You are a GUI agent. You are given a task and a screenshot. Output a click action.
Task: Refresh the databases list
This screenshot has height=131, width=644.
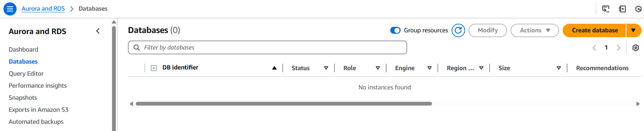point(458,30)
